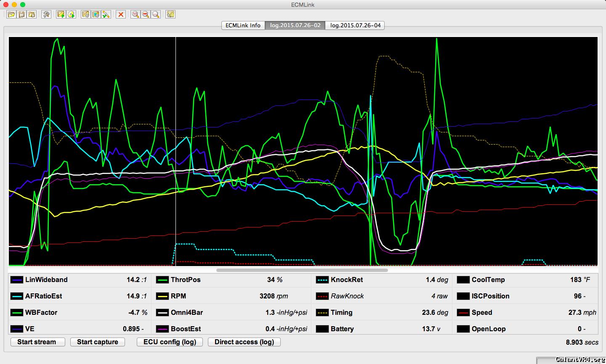
Task: Select the log.2015.07.26-02 tab
Action: pos(295,25)
